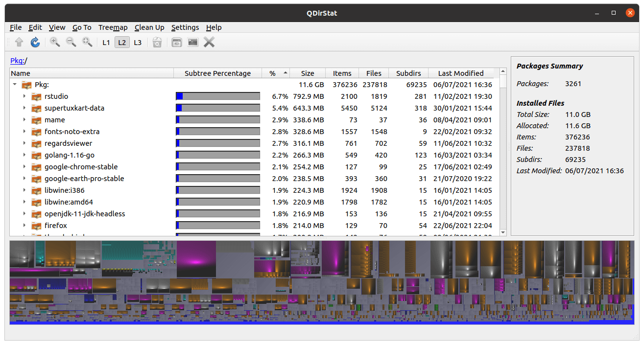This screenshot has height=345, width=644.
Task: Click the rstudio subtree percentage bar
Action: 218,96
